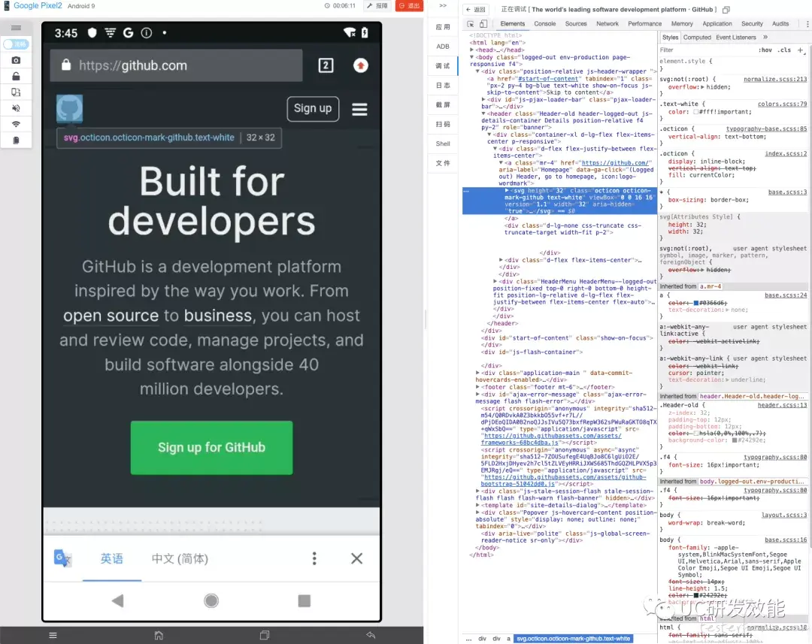The width and height of the screenshot is (812, 644).
Task: Tap the green Sign up for GitHub button
Action: click(x=211, y=448)
